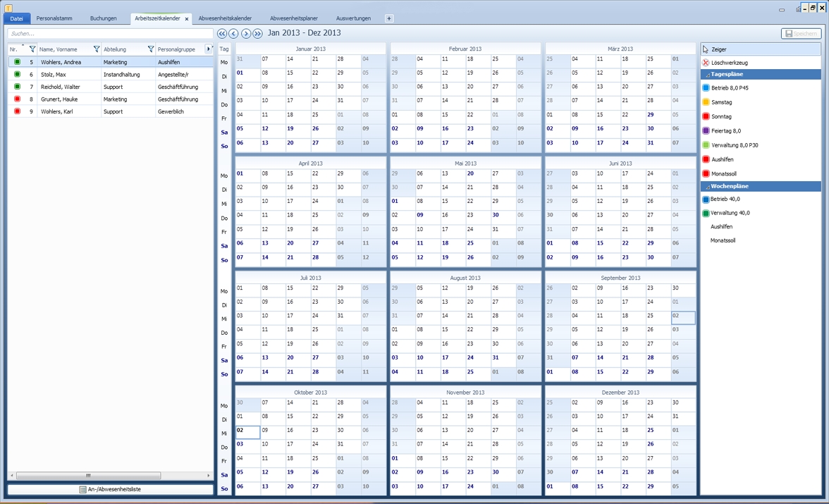This screenshot has height=504, width=829.
Task: Select the row Wohlers, Karl
Action: pos(110,111)
